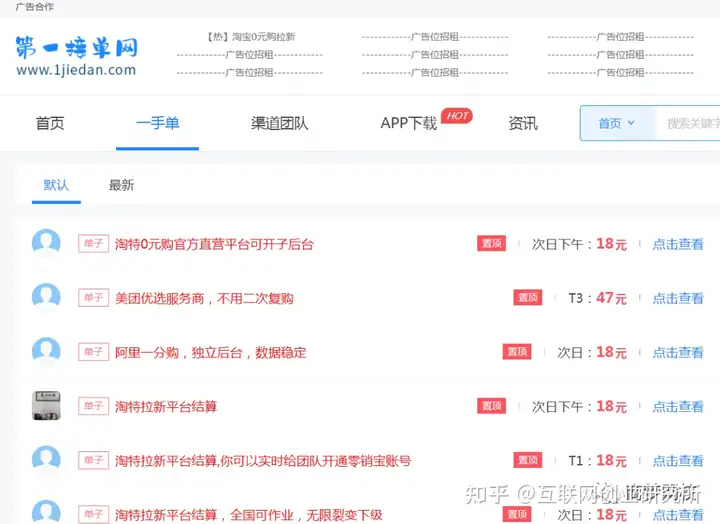Click the HOT badge next to APP下载
The width and height of the screenshot is (720, 524).
(457, 116)
